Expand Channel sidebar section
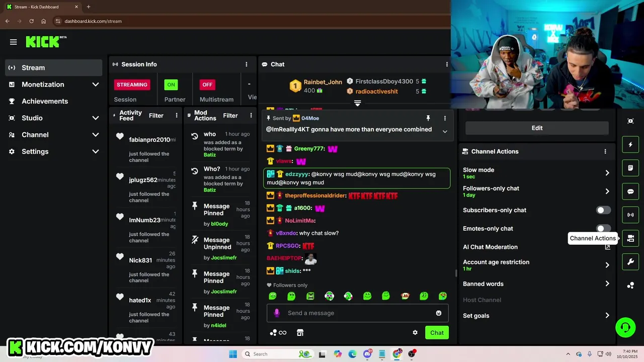The width and height of the screenshot is (644, 362). (x=96, y=135)
